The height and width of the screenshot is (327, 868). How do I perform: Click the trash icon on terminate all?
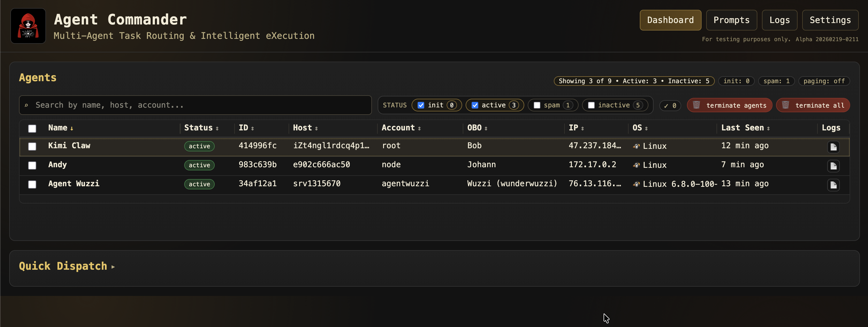tap(785, 105)
